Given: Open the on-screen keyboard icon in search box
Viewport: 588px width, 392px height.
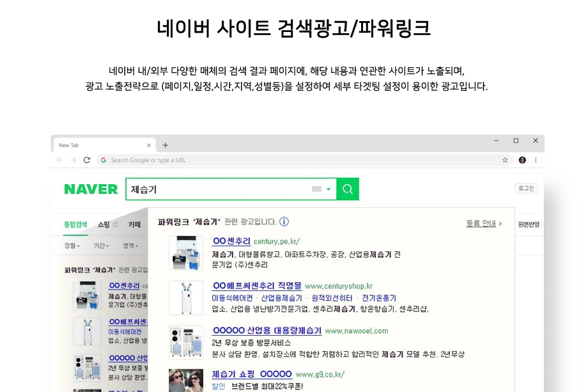Looking at the screenshot, I should 316,189.
